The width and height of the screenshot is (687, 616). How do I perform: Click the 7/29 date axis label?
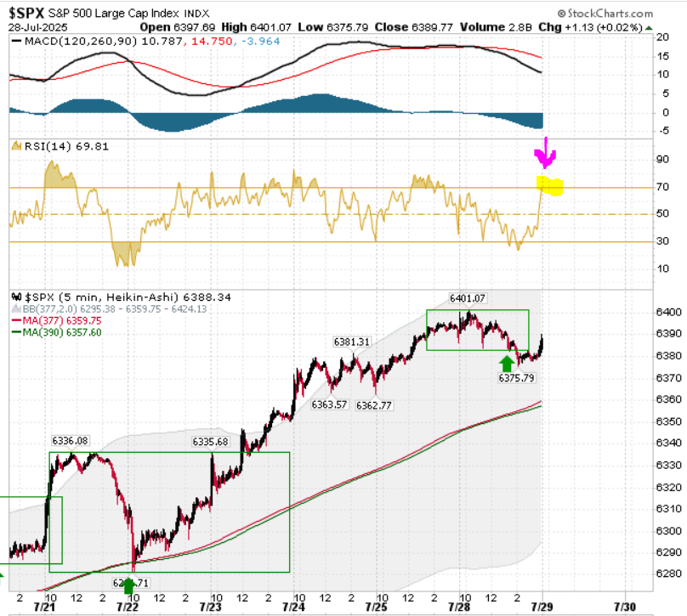tap(542, 607)
